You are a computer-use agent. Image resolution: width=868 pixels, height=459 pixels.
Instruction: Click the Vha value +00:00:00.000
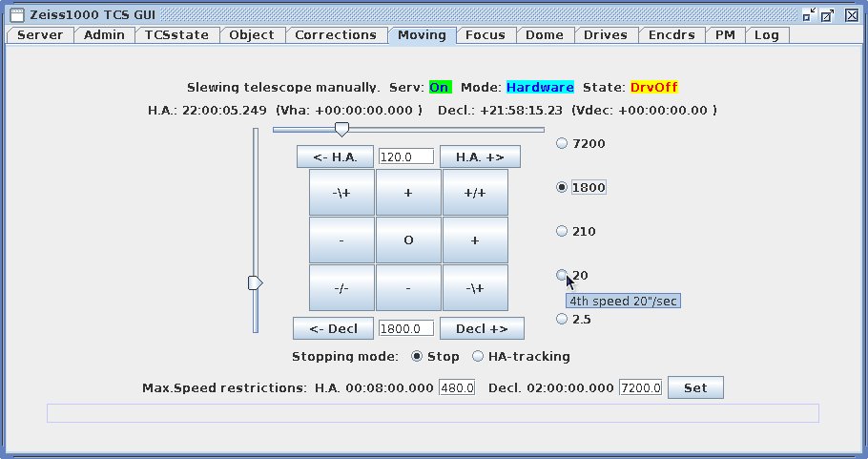click(363, 110)
